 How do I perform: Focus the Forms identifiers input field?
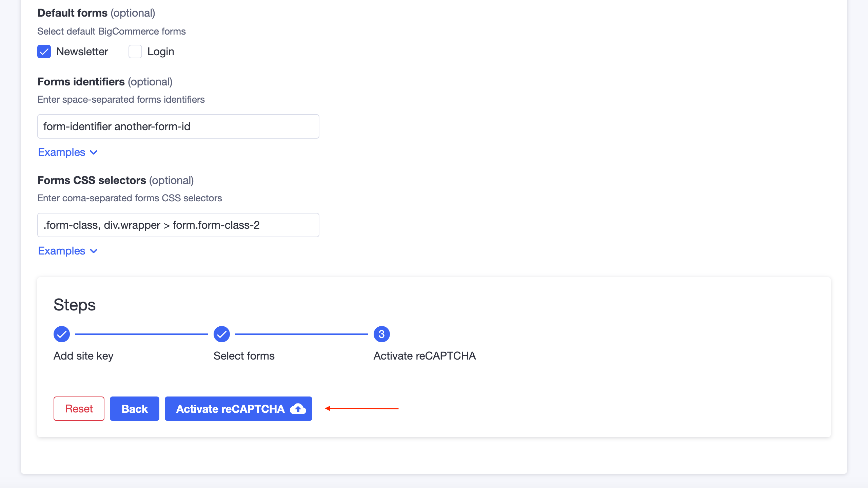point(178,126)
